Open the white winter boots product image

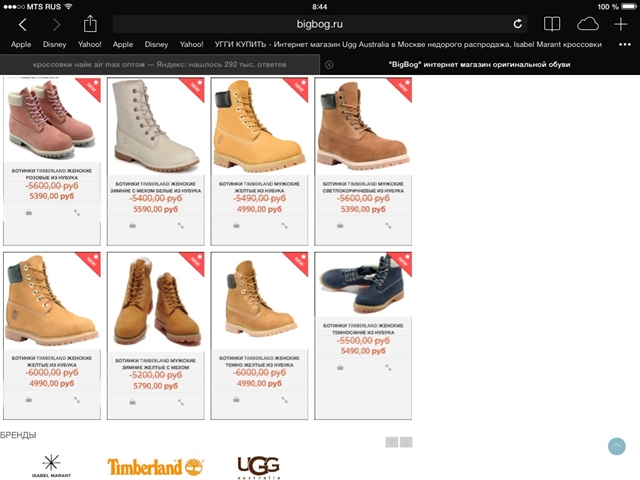coord(156,126)
